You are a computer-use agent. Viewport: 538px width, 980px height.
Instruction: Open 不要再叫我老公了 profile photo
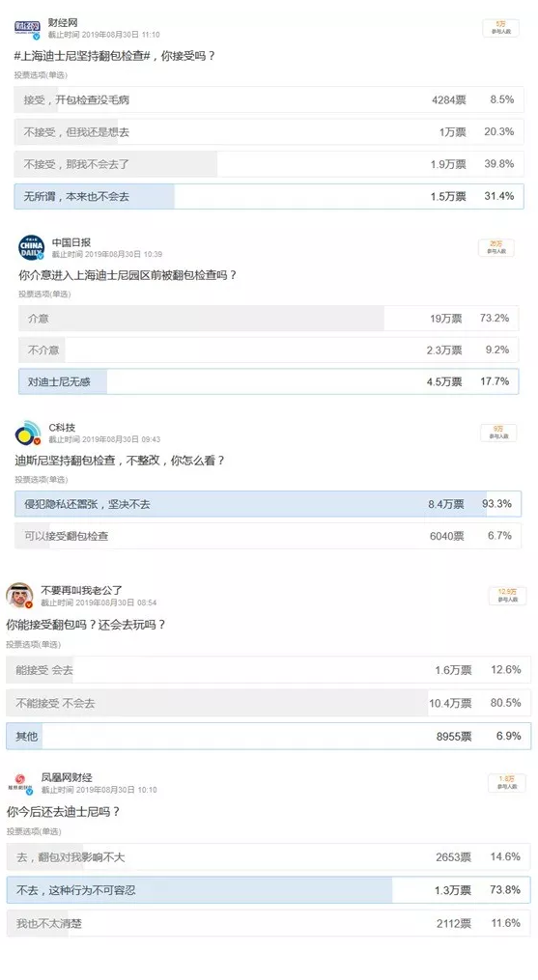[x=19, y=595]
